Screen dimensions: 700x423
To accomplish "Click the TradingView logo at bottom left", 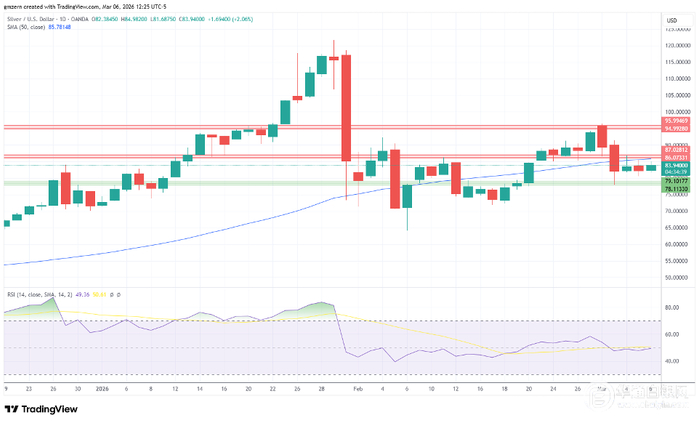I will 41,409.
